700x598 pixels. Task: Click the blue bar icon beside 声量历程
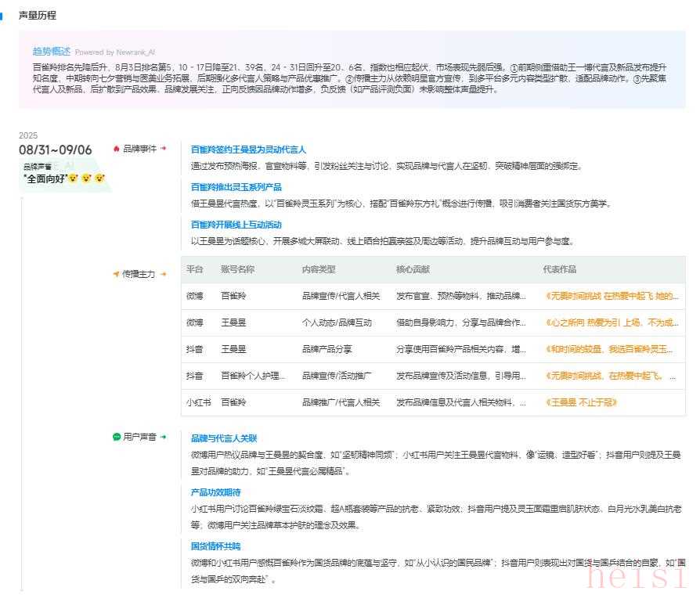tap(2, 16)
